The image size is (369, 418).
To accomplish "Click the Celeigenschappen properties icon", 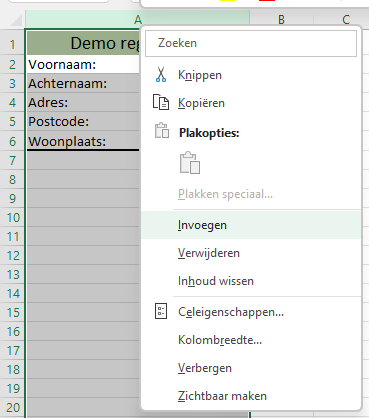I will (161, 312).
